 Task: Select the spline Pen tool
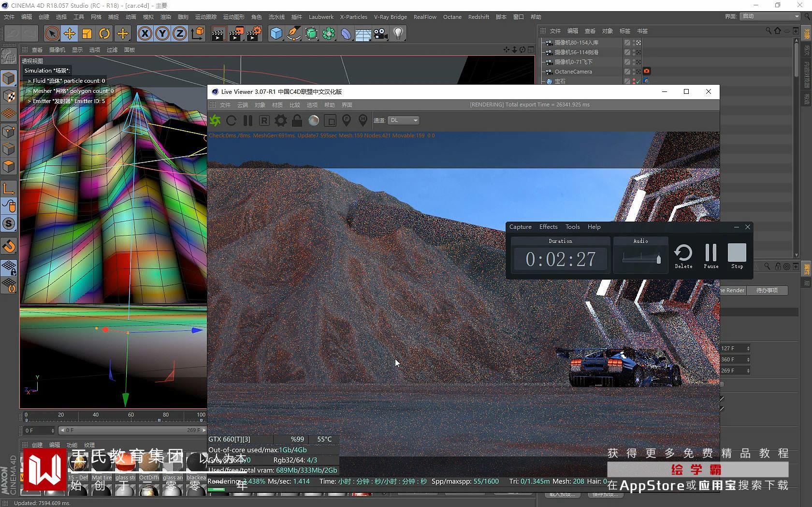[x=294, y=33]
